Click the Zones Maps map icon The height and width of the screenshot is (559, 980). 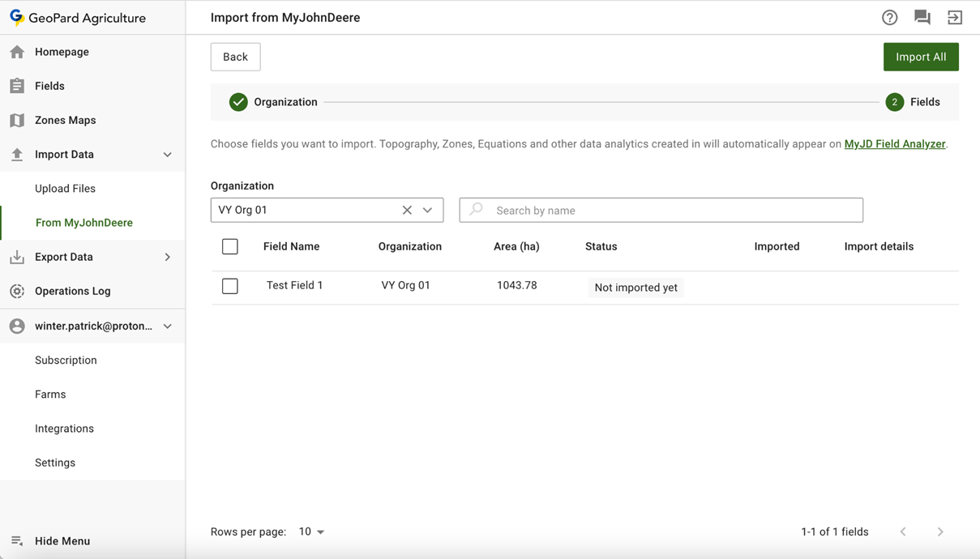[17, 120]
